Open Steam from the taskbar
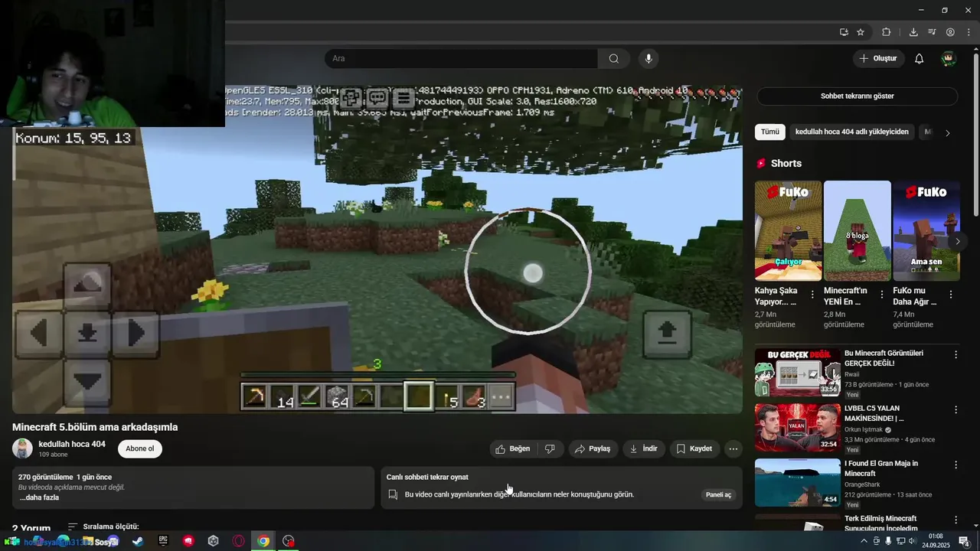The height and width of the screenshot is (551, 980). (x=138, y=541)
